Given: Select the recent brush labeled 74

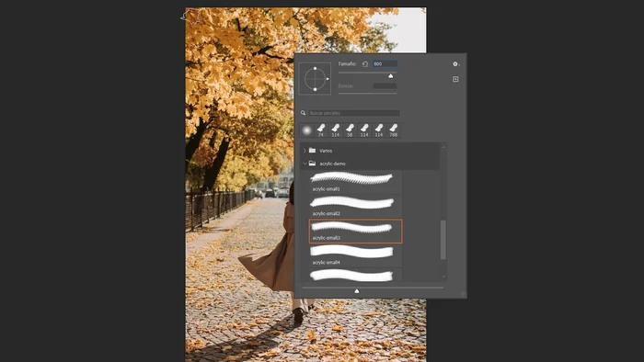Looking at the screenshot, I should point(321,130).
